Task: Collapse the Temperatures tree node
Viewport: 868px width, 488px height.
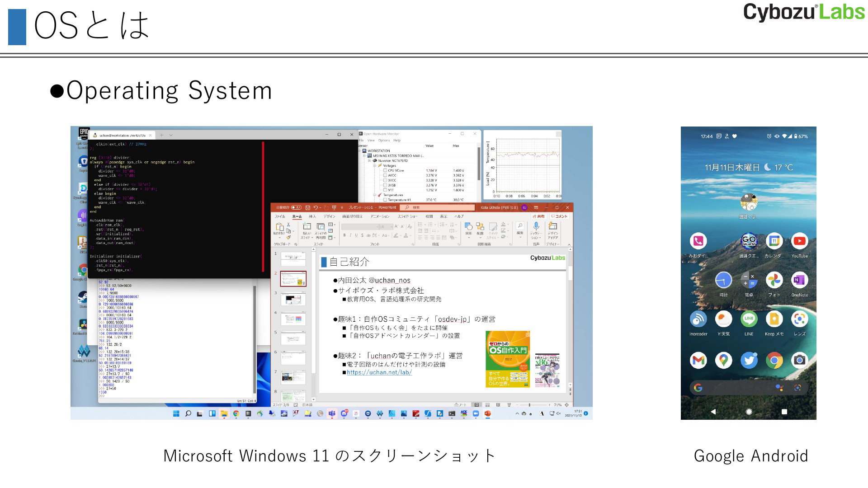Action: pos(374,195)
